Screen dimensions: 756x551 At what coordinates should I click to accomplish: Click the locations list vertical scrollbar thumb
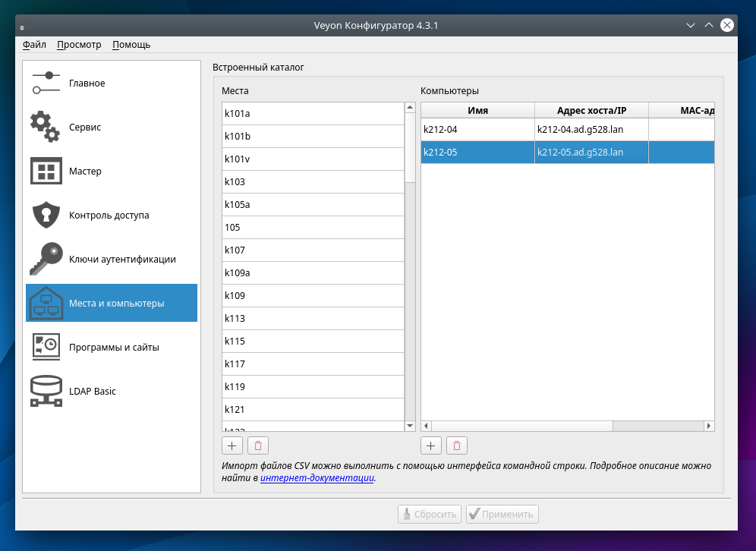coord(411,147)
